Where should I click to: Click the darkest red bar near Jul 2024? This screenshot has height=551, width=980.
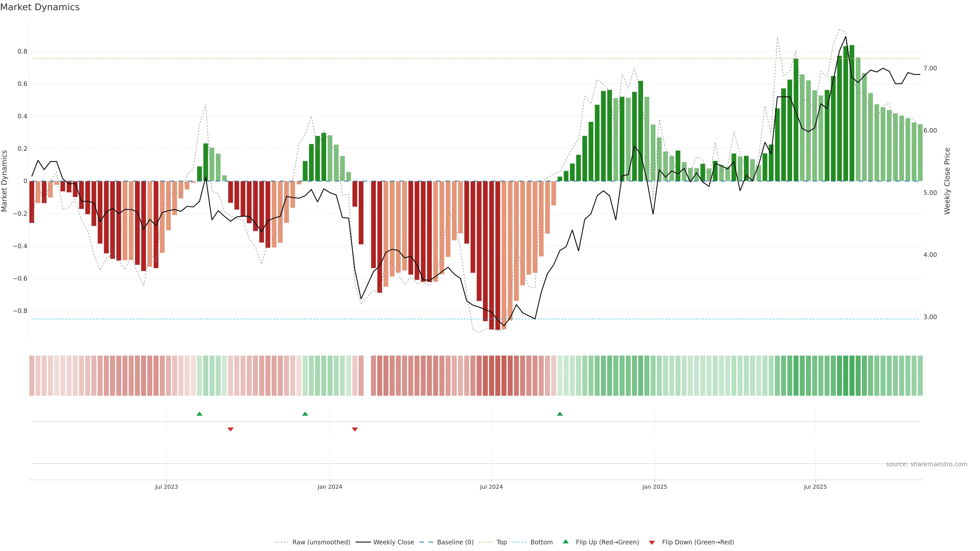[x=498, y=255]
